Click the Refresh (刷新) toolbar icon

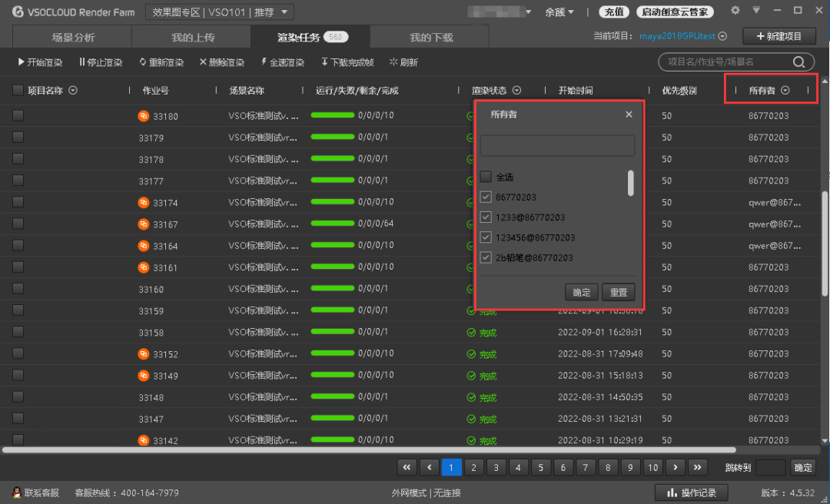point(393,62)
